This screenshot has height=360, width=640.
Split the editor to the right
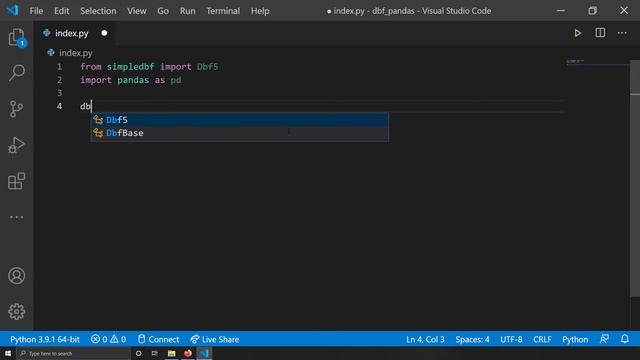[600, 33]
